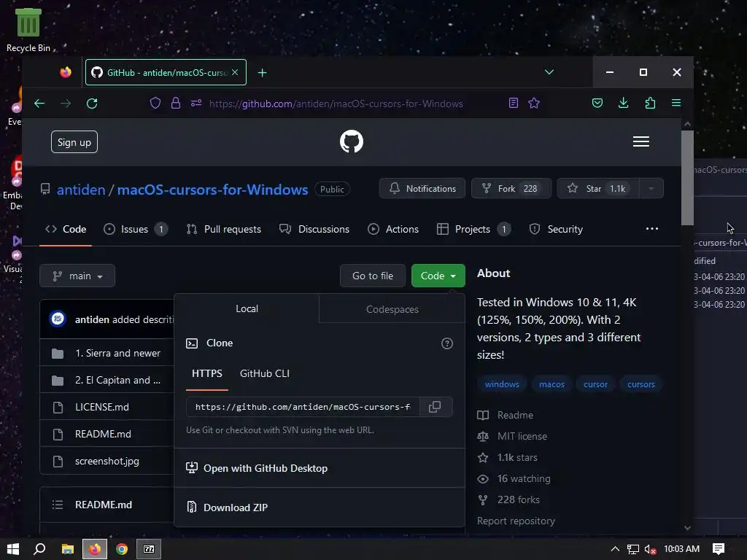Screen dimensions: 747x560
Task: Reload the current page
Action: pyautogui.click(x=92, y=104)
